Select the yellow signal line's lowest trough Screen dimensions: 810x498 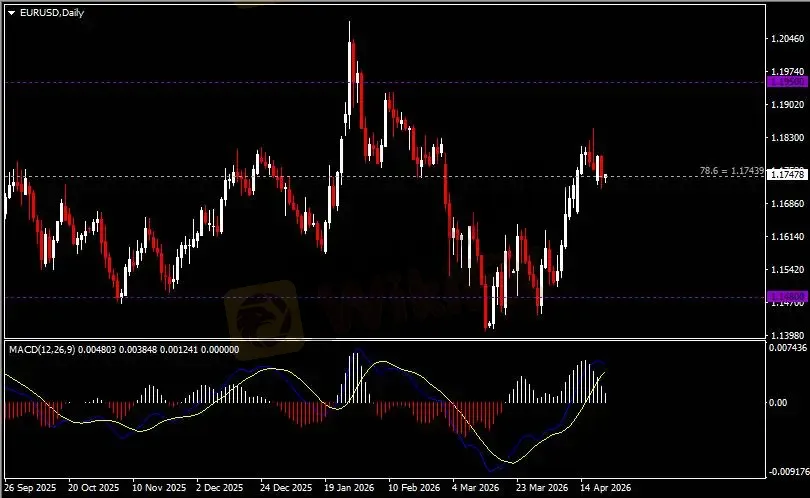click(513, 462)
